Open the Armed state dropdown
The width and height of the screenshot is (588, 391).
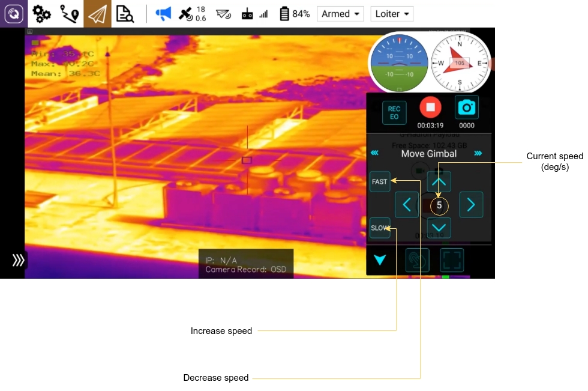(x=341, y=14)
